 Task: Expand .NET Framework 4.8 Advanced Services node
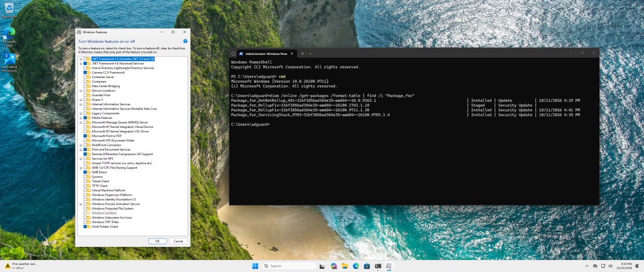81,63
